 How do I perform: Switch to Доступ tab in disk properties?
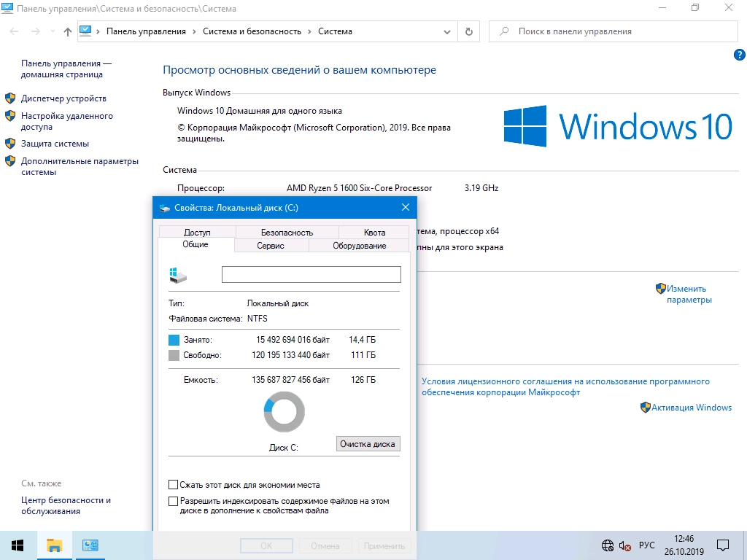point(197,233)
